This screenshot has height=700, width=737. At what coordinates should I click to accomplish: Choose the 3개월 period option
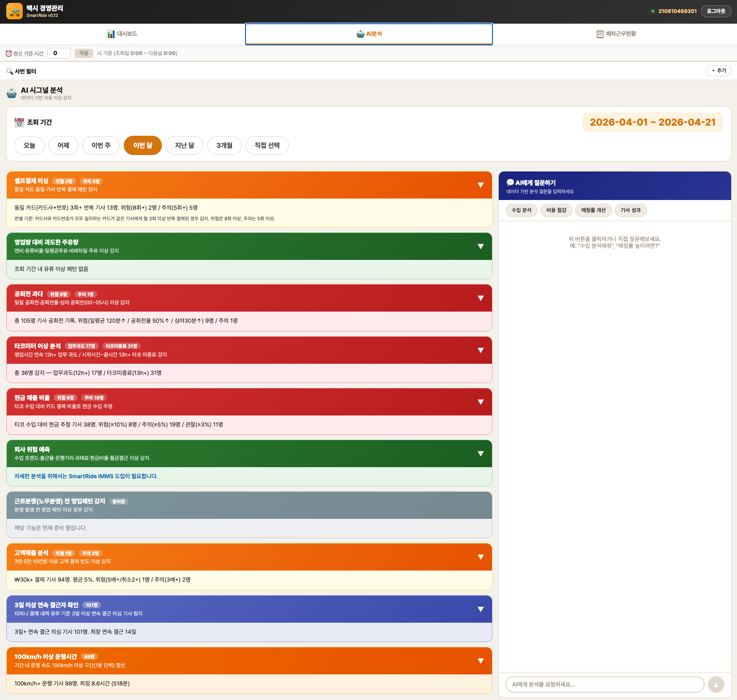tap(224, 145)
